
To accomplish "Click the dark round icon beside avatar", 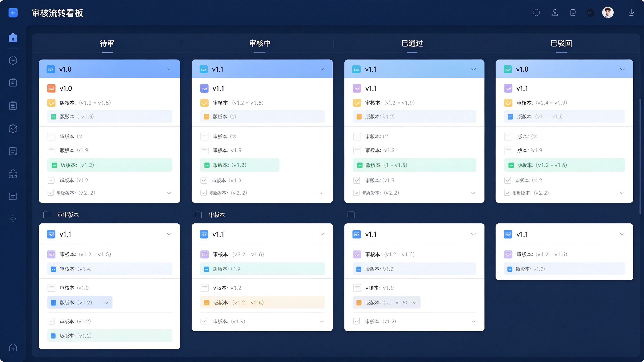I will click(x=590, y=13).
